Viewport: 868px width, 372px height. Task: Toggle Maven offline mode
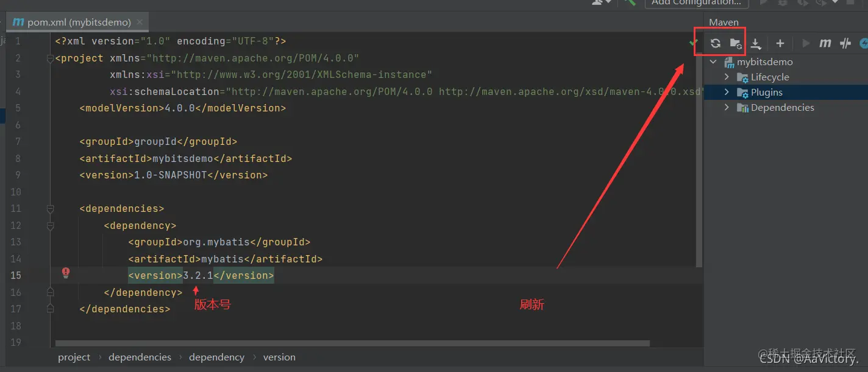click(845, 43)
